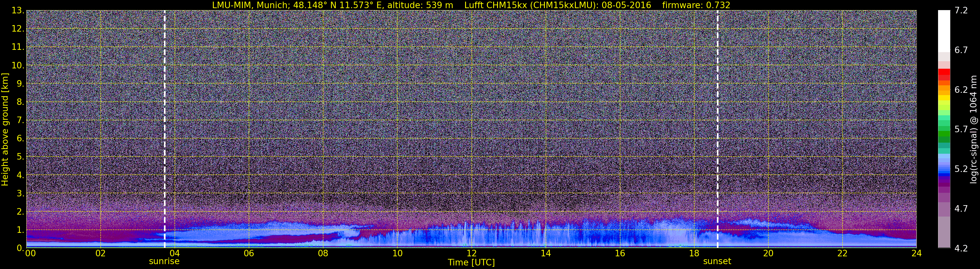This screenshot has width=980, height=269.
Task: Click the colorbar tick label '4.7'
Action: tap(961, 209)
